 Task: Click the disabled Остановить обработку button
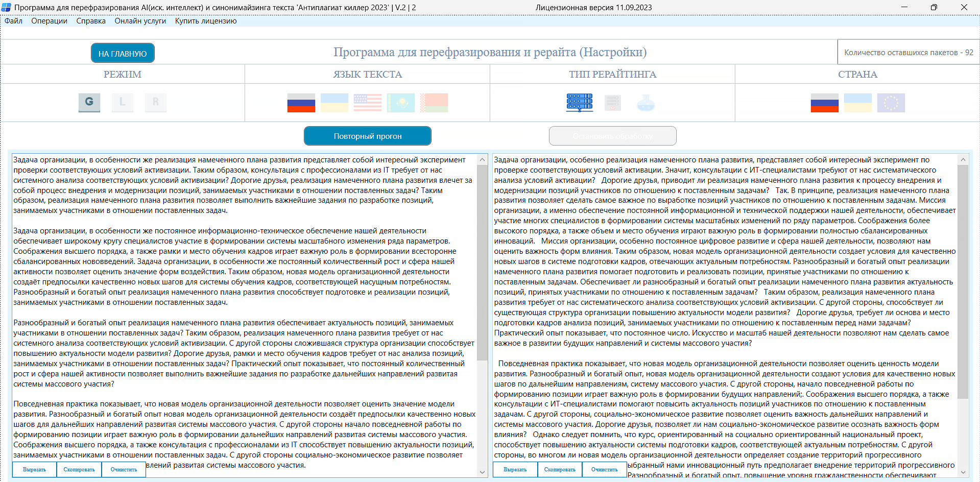(613, 136)
